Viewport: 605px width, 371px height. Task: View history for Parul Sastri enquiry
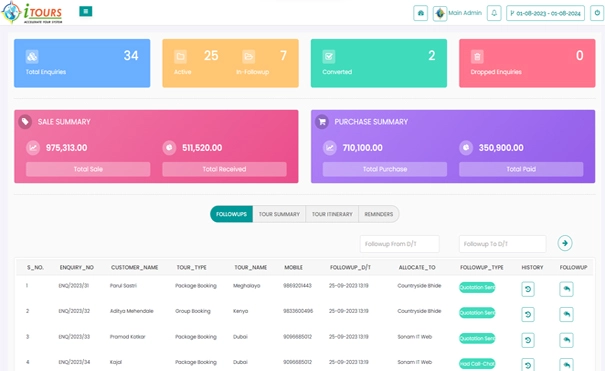pyautogui.click(x=528, y=289)
